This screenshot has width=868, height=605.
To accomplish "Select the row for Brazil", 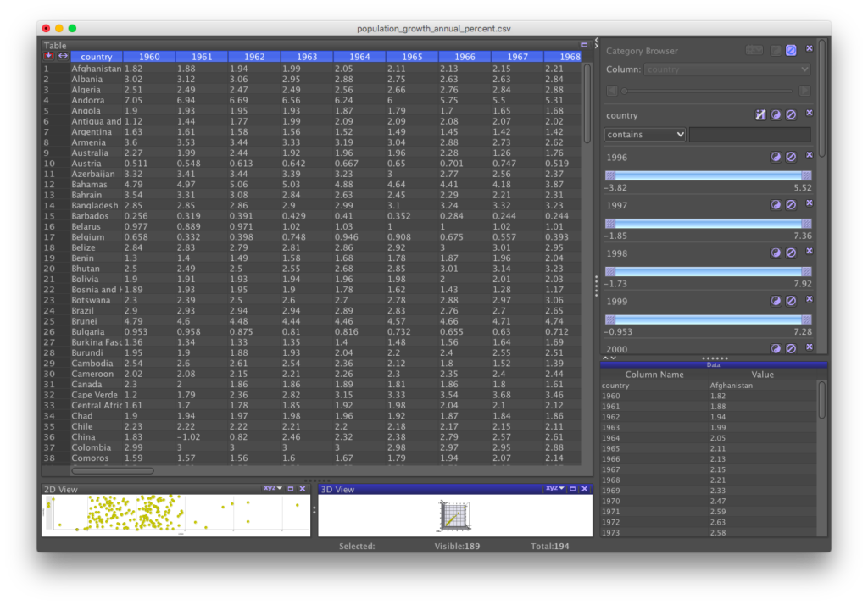I will click(81, 310).
